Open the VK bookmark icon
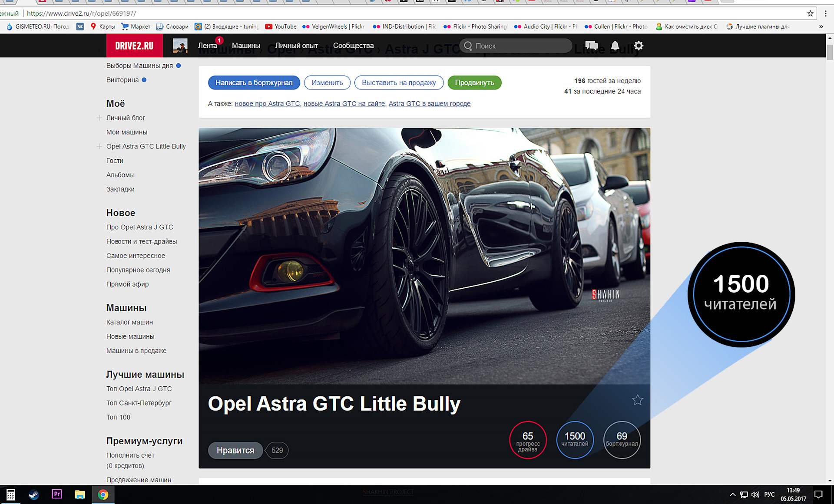 [80, 26]
